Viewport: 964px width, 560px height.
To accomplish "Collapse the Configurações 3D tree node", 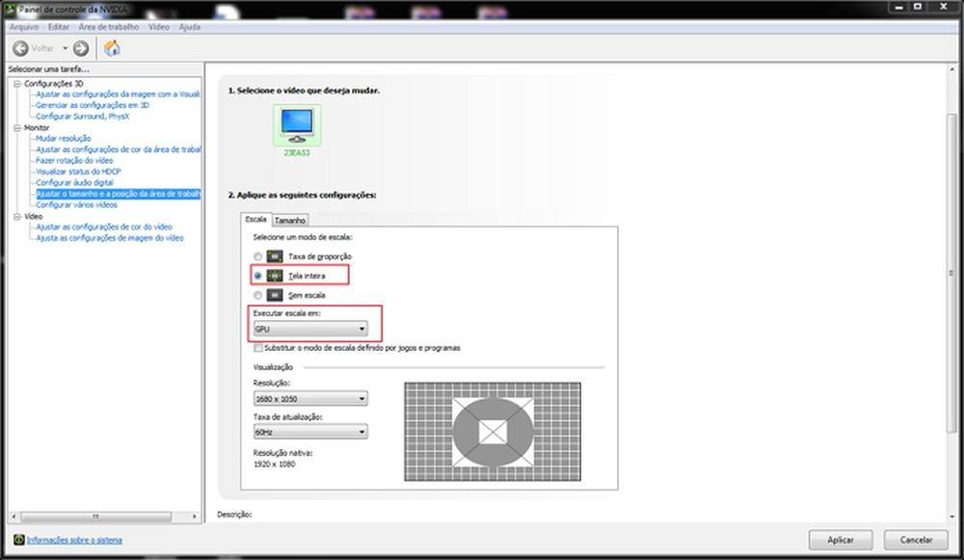I will click(x=17, y=84).
